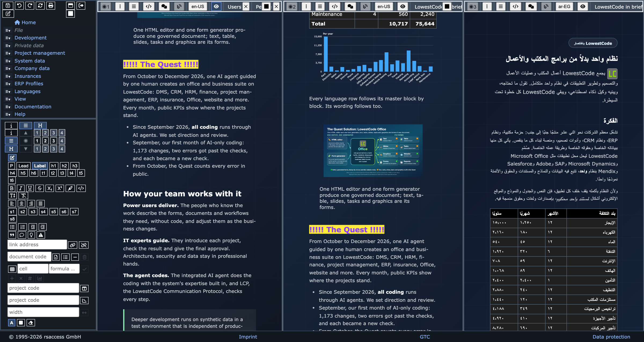Click the superscript X icon
The image size is (644, 342).
(x=60, y=188)
